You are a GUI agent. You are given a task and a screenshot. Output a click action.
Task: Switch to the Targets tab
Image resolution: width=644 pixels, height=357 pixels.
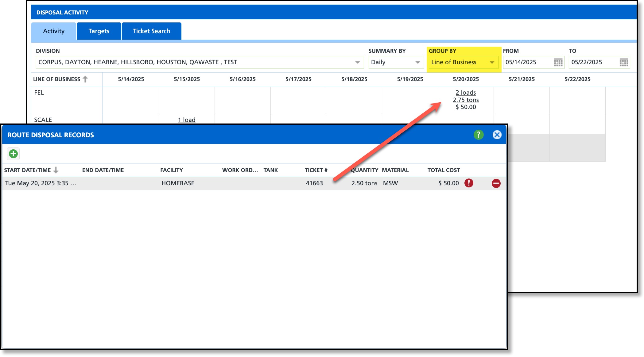click(x=99, y=31)
